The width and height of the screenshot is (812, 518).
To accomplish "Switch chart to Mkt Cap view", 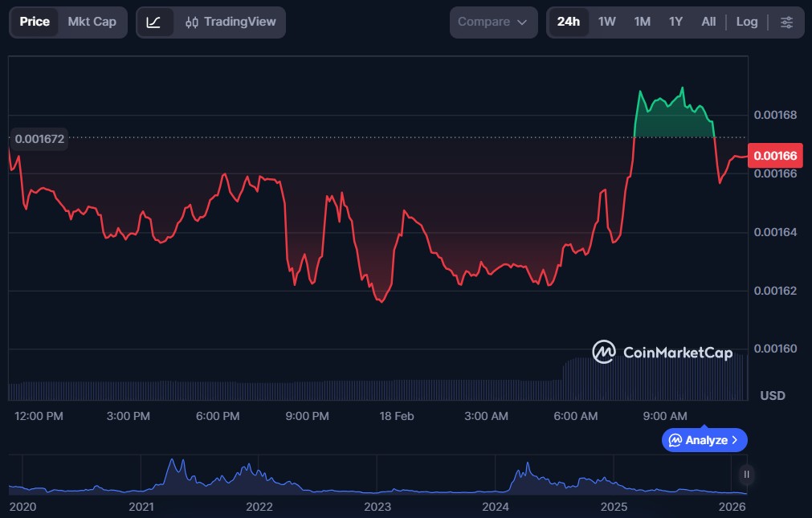I will click(x=92, y=22).
